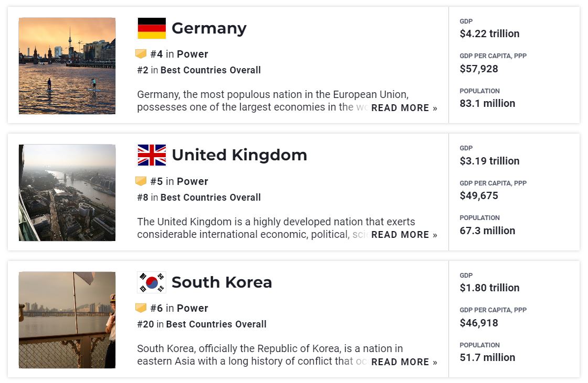Click the United Kingdom flag icon
This screenshot has height=383, width=588.
coord(152,155)
